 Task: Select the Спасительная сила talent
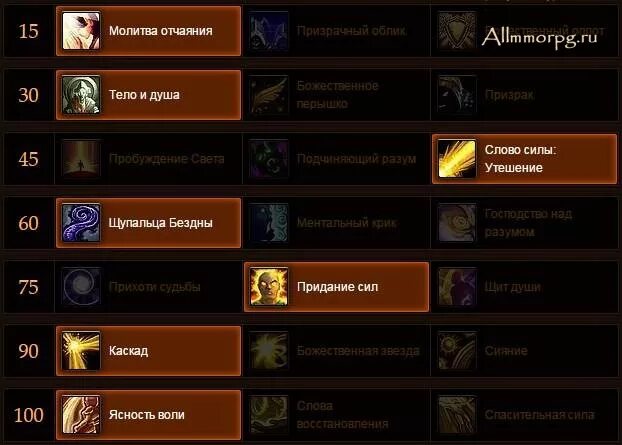524,415
